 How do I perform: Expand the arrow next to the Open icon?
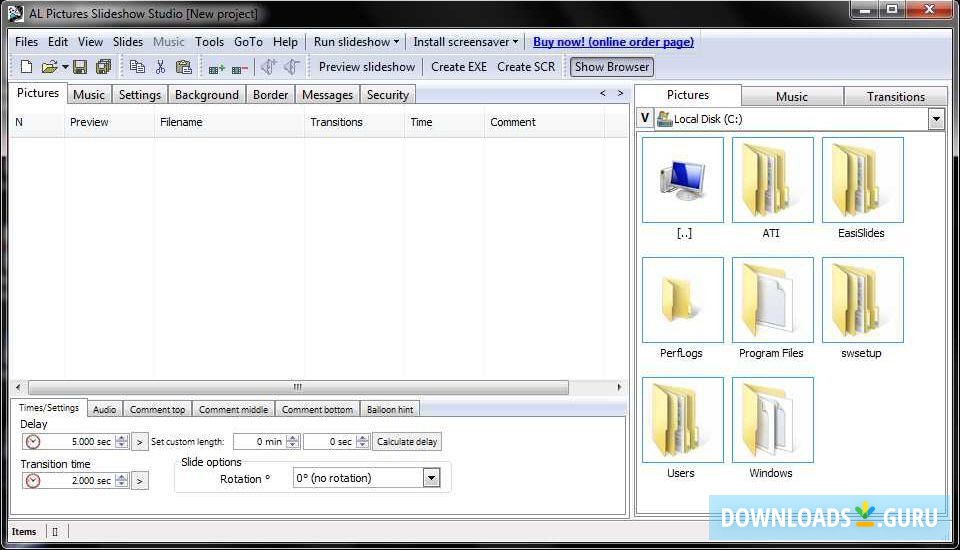click(x=65, y=67)
